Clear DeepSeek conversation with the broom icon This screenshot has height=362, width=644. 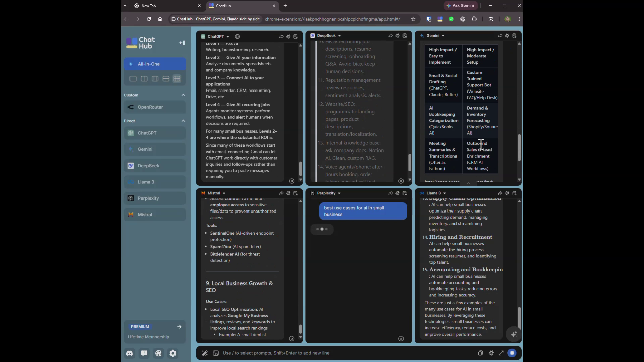(x=397, y=35)
